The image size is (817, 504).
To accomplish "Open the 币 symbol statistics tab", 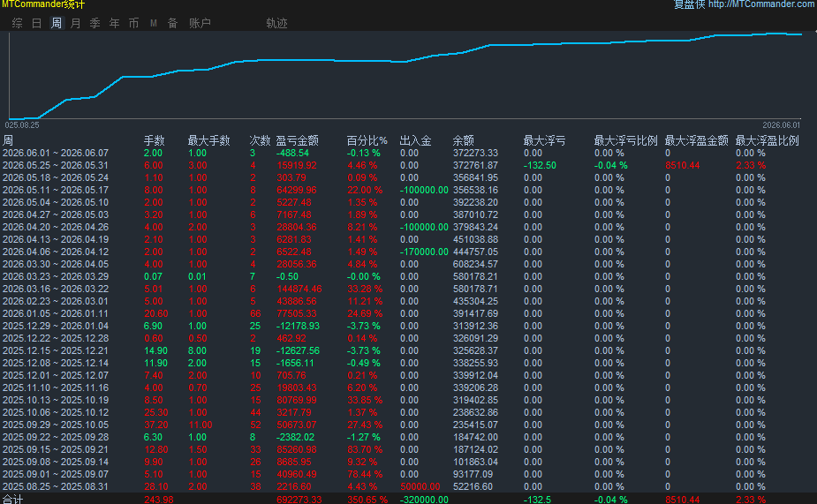I will click(x=134, y=23).
